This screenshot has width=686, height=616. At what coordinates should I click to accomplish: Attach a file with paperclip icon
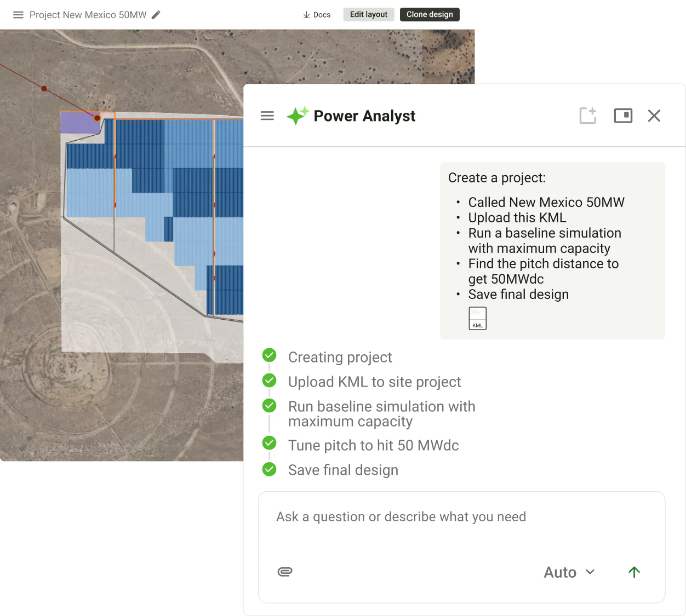click(x=285, y=572)
